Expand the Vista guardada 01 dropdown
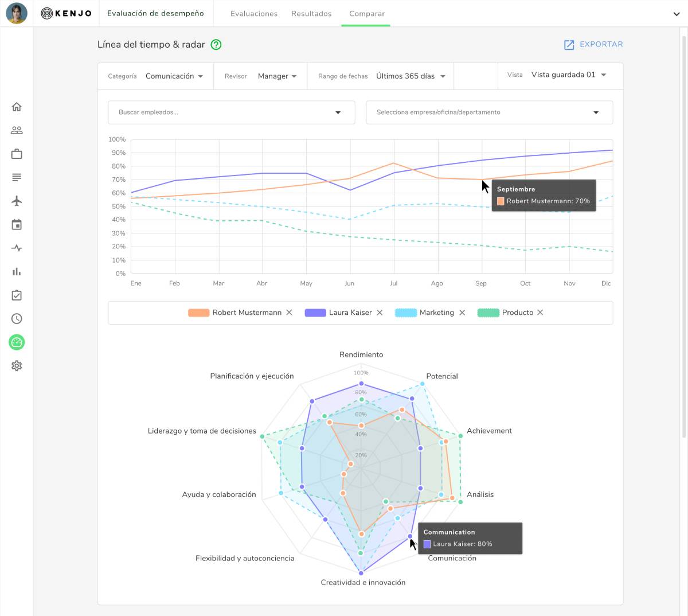This screenshot has height=616, width=688. [x=568, y=75]
